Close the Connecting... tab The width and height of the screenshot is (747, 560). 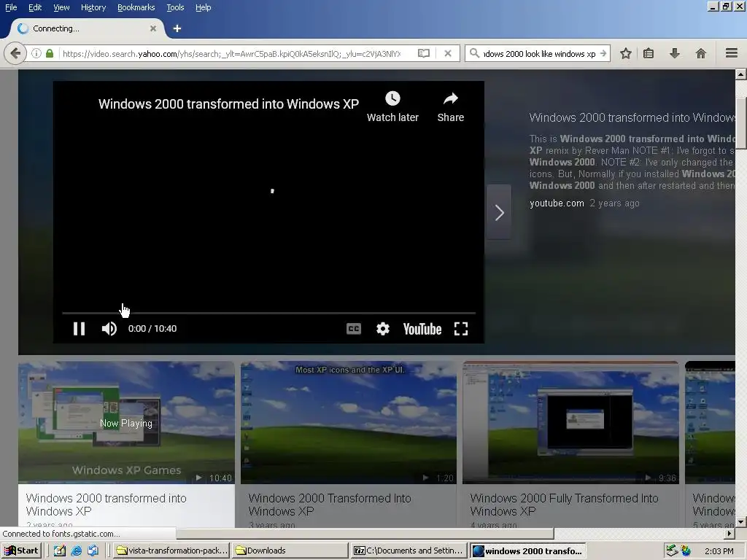coord(153,28)
